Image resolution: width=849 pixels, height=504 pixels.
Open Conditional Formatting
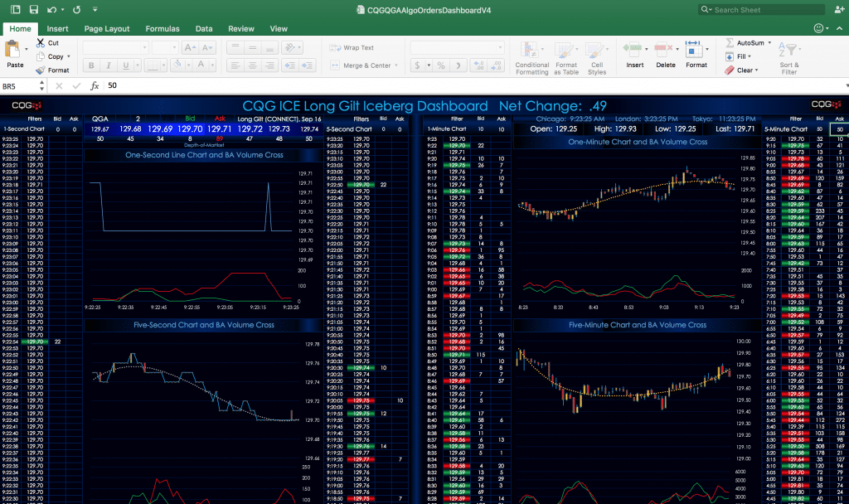click(532, 55)
